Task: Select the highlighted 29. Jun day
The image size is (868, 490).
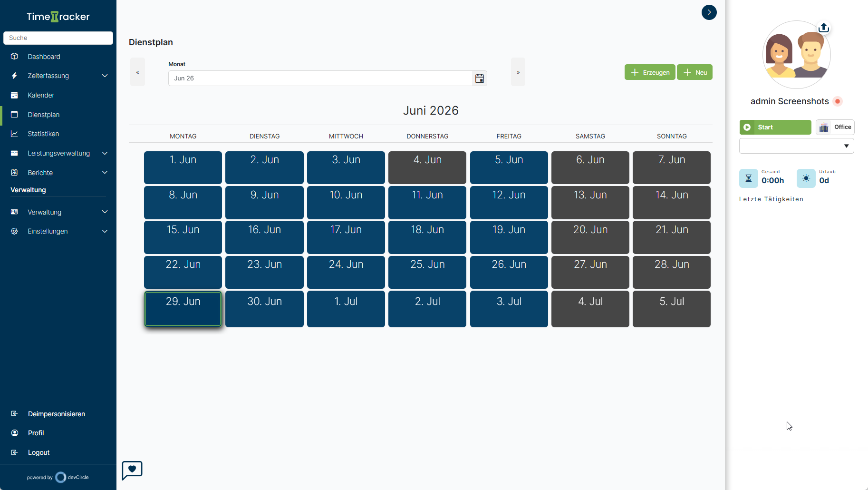Action: click(x=183, y=309)
